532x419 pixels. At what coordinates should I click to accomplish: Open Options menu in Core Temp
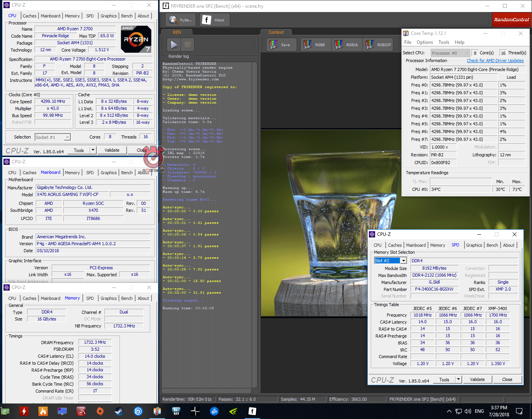click(424, 42)
